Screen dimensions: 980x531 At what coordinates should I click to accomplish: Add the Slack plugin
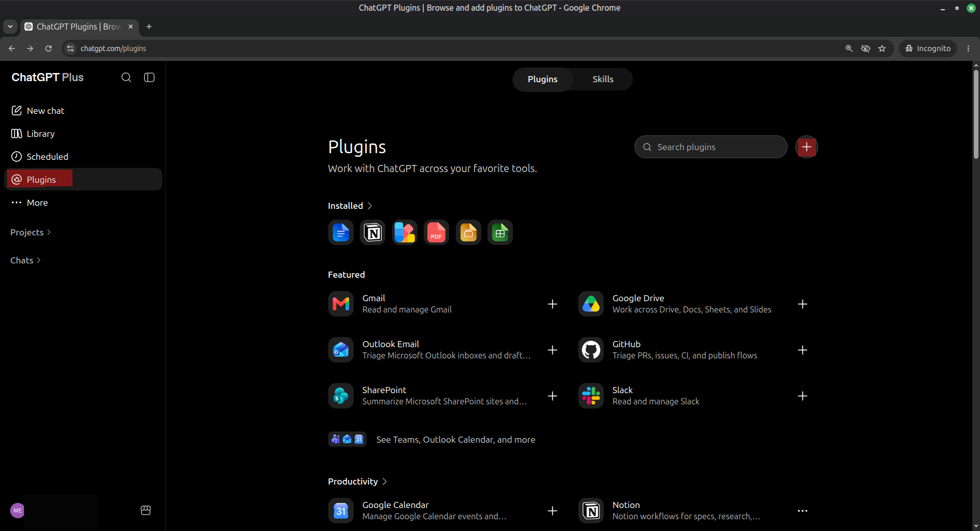tap(802, 396)
